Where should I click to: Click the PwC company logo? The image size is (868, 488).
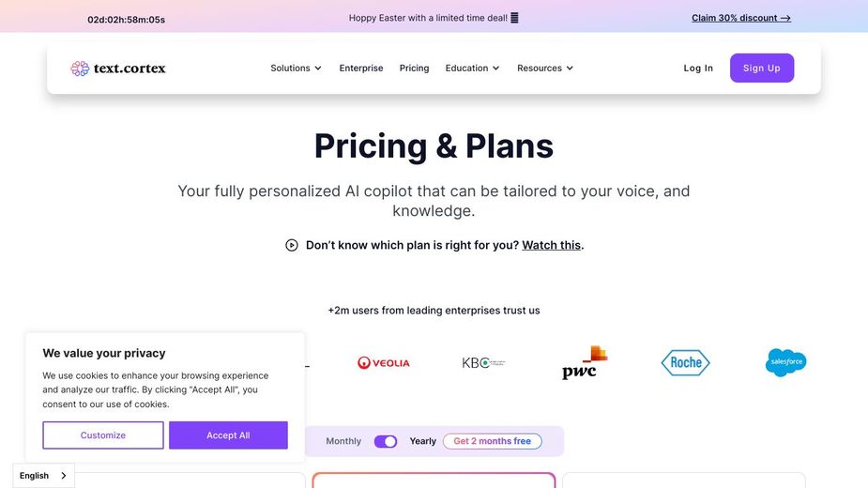(584, 362)
